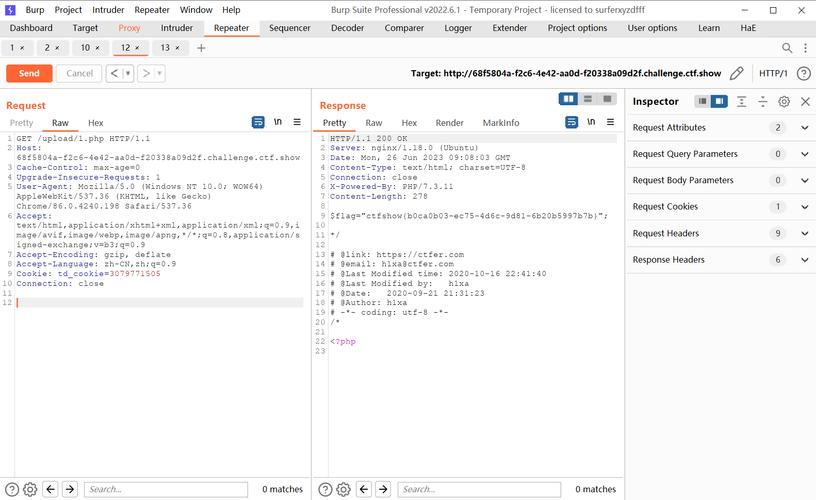Screen dimensions: 816x500
Task: Switch to Repeater tab 2
Action: pyautogui.click(x=47, y=48)
